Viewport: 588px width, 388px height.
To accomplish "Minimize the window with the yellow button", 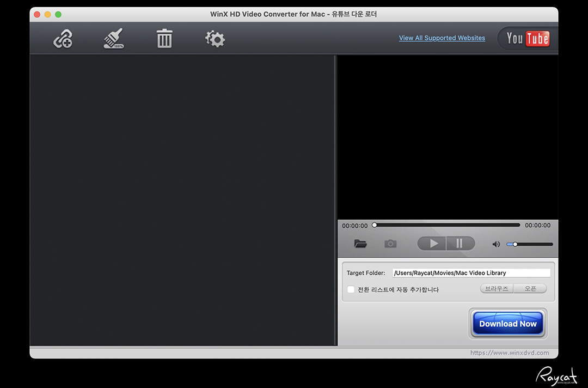I will [47, 14].
